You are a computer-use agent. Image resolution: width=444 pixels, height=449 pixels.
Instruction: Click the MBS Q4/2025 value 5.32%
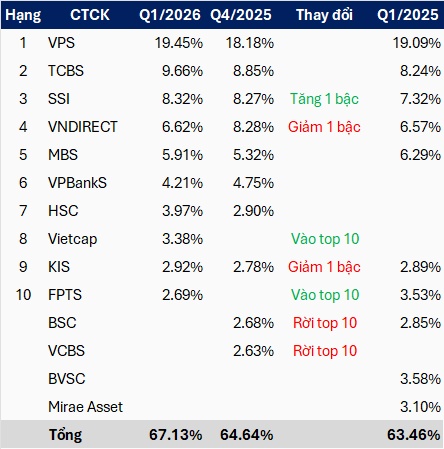(253, 155)
